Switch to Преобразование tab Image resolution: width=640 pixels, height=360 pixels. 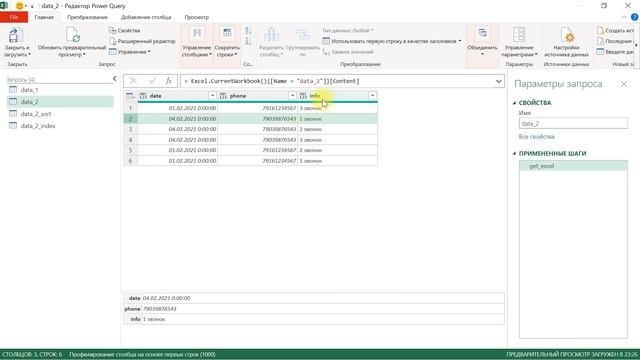[87, 17]
